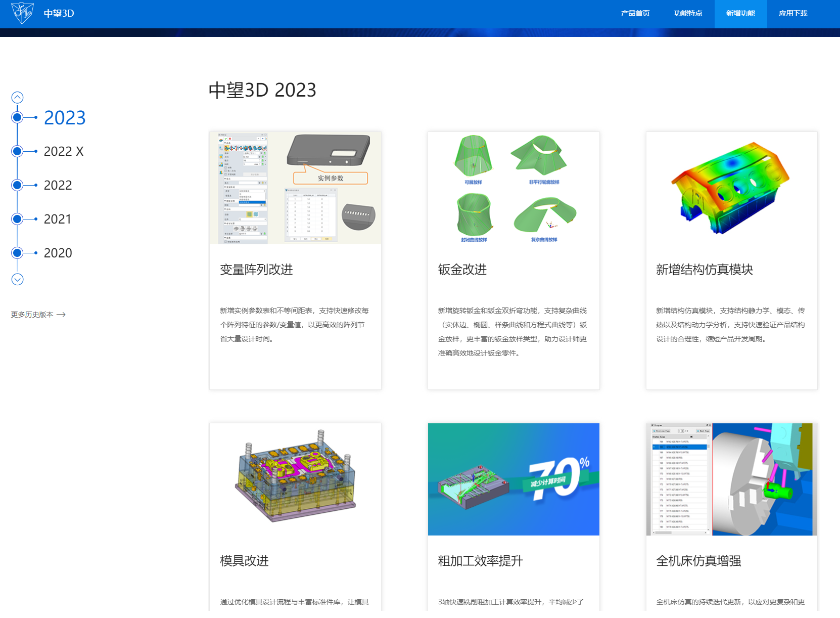Expand earlier versions with the top chevron
This screenshot has width=840, height=618.
click(17, 97)
